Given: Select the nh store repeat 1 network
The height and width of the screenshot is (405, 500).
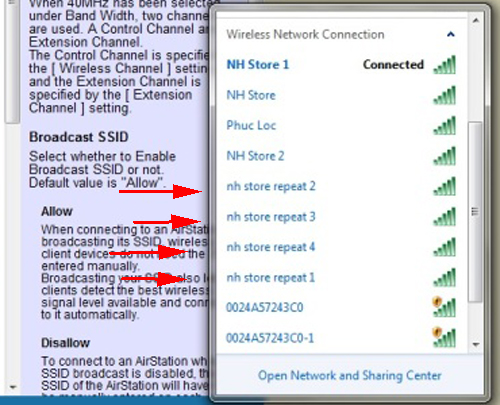Looking at the screenshot, I should point(341,277).
